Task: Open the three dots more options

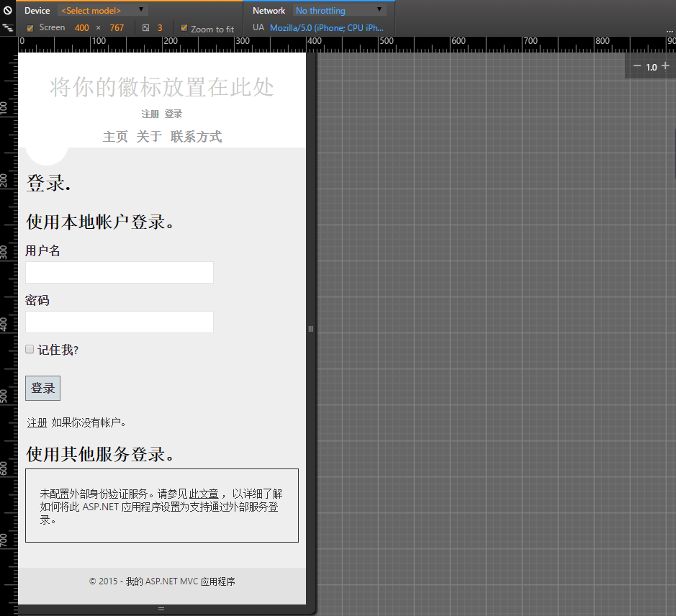Action: coord(670,31)
